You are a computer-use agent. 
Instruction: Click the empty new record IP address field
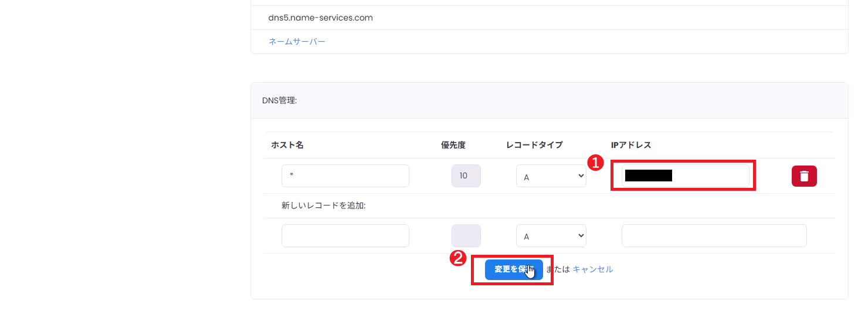tap(714, 236)
